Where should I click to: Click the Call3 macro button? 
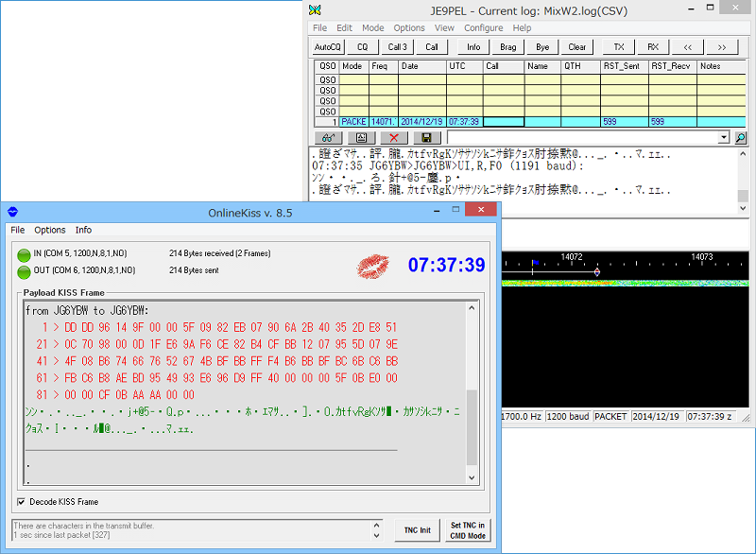tap(397, 47)
